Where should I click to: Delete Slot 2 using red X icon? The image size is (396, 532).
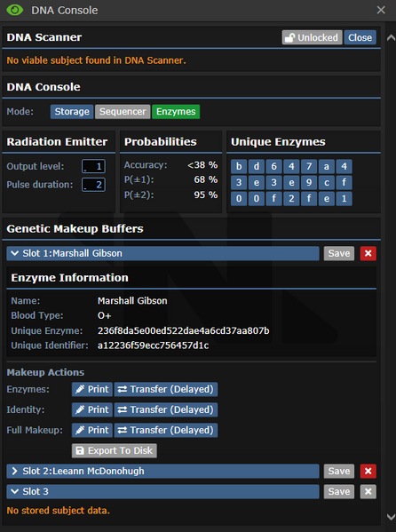[x=368, y=472]
